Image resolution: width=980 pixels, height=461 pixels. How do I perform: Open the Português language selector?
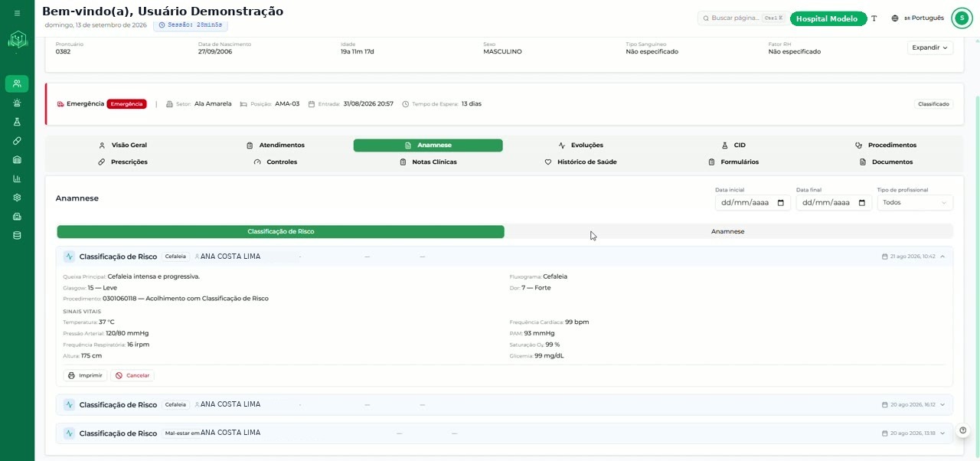coord(923,18)
